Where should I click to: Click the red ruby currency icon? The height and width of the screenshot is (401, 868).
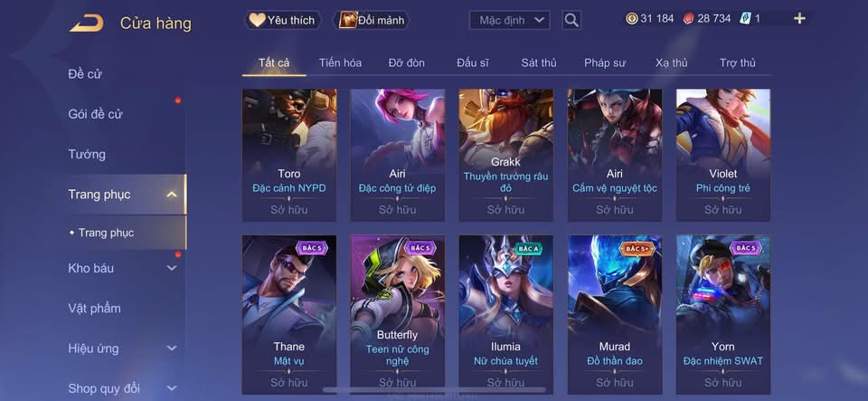tap(688, 18)
